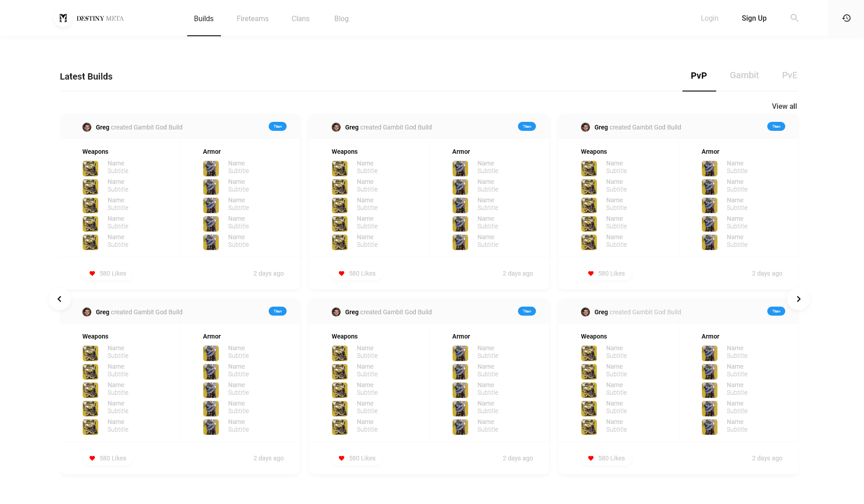This screenshot has width=864, height=504.
Task: Open the Fireteams tab
Action: point(252,18)
